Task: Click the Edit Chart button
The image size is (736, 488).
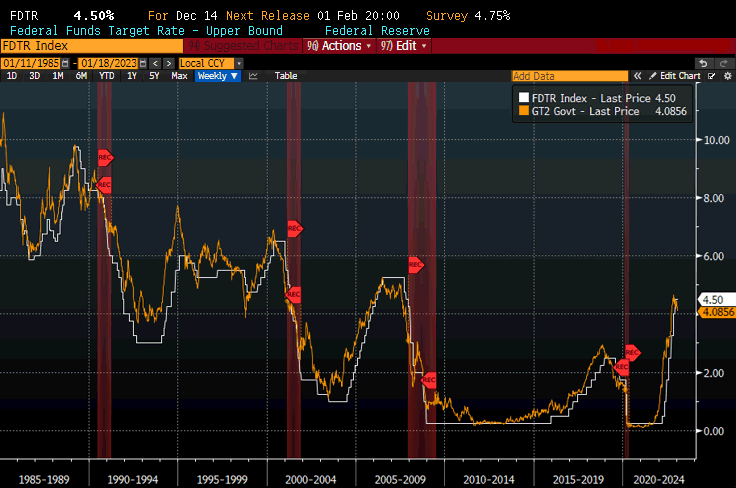Action: pos(680,76)
